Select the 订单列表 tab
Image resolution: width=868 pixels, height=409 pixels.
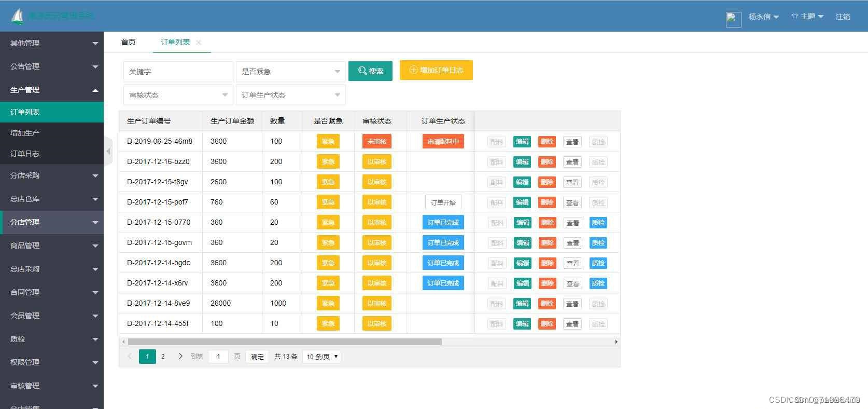(x=175, y=42)
